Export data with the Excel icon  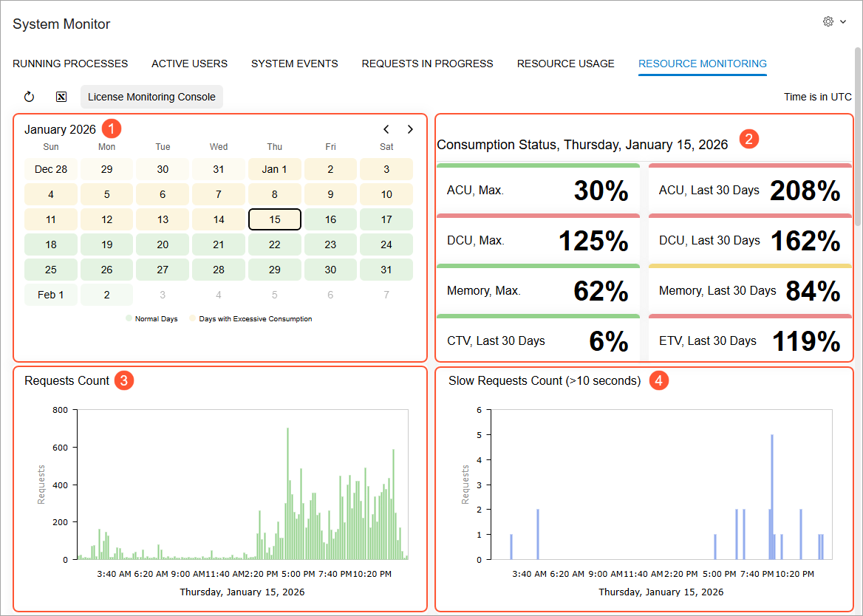coord(61,97)
